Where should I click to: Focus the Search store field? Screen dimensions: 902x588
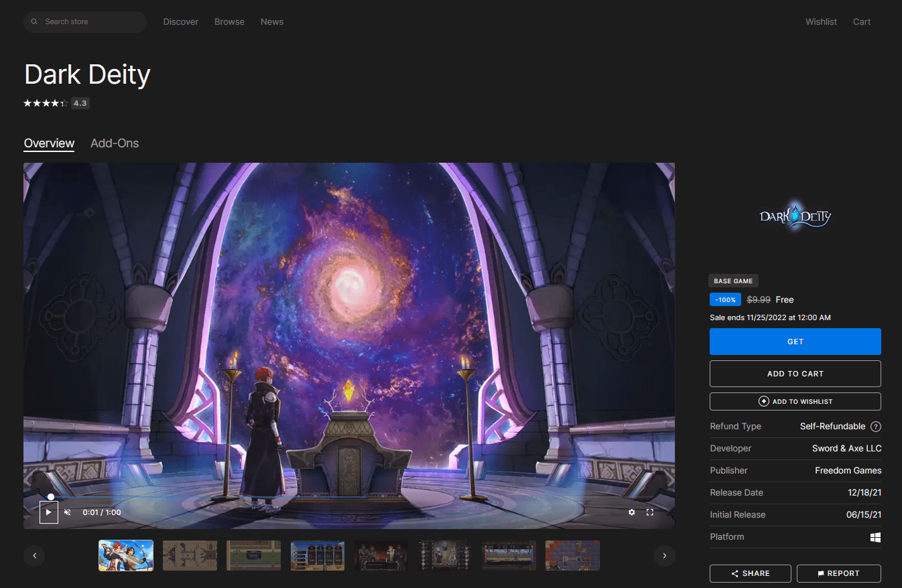pos(85,22)
